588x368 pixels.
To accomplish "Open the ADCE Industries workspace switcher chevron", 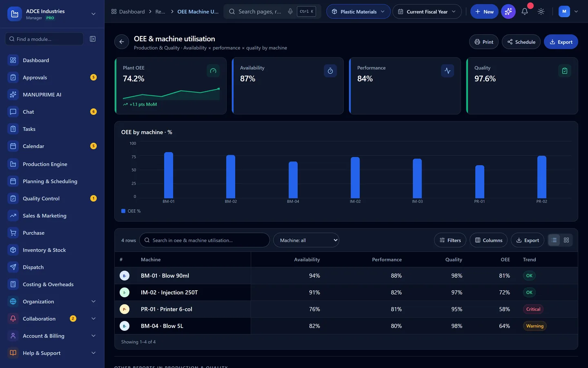I will (94, 14).
